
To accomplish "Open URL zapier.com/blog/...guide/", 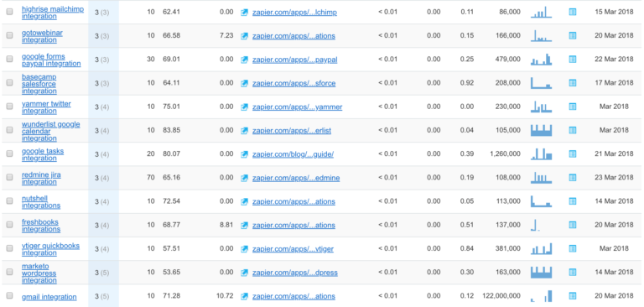I will 293,154.
